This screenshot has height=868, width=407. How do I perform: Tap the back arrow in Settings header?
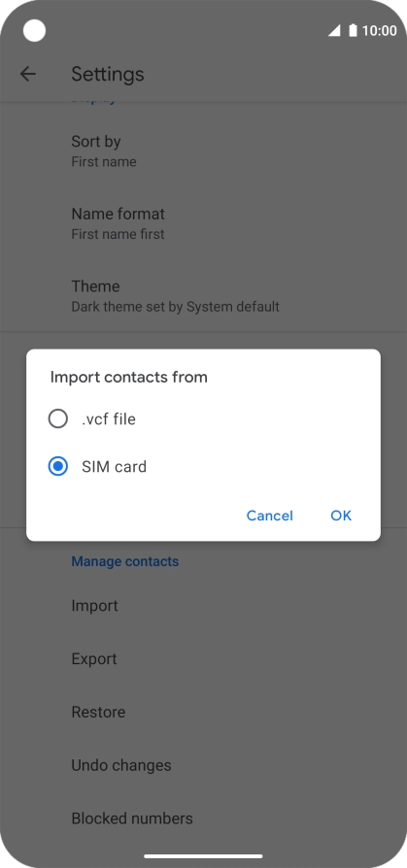click(x=28, y=74)
